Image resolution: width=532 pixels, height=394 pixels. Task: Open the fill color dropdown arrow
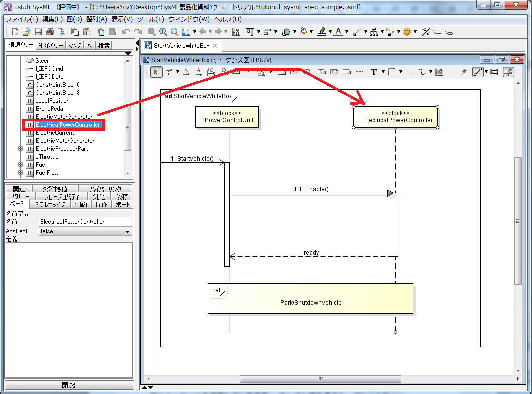point(311,32)
